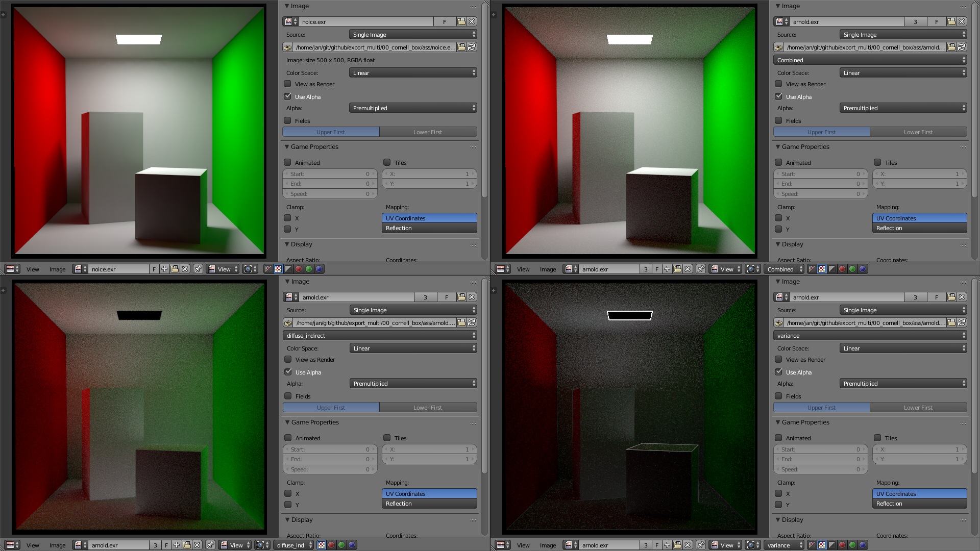Show blue channel in bottom-right editor
The height and width of the screenshot is (551, 980).
pyautogui.click(x=863, y=545)
